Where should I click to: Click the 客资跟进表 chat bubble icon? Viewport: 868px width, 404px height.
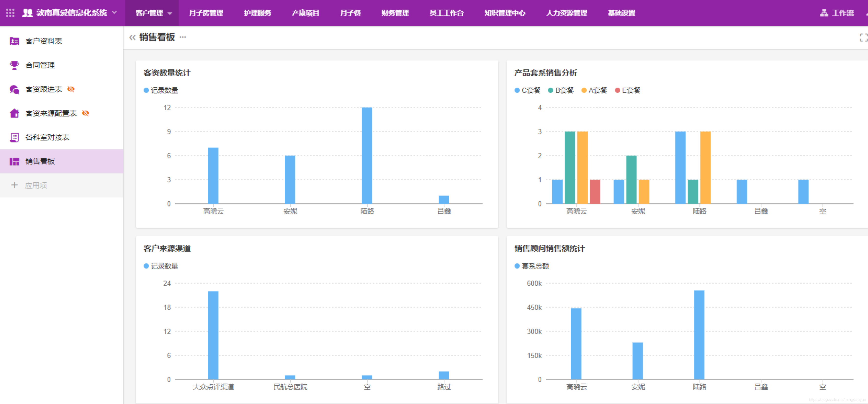[x=14, y=89]
